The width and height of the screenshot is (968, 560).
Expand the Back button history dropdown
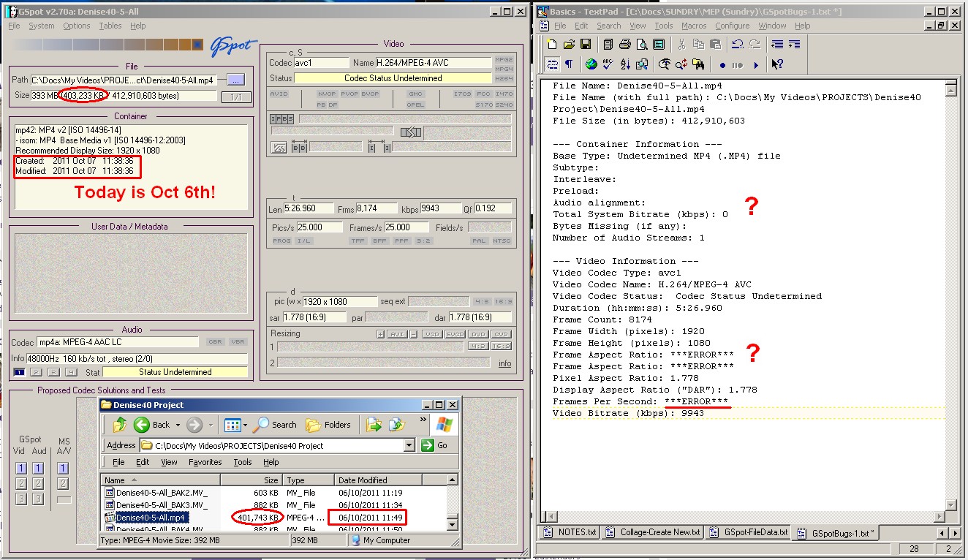pos(178,425)
